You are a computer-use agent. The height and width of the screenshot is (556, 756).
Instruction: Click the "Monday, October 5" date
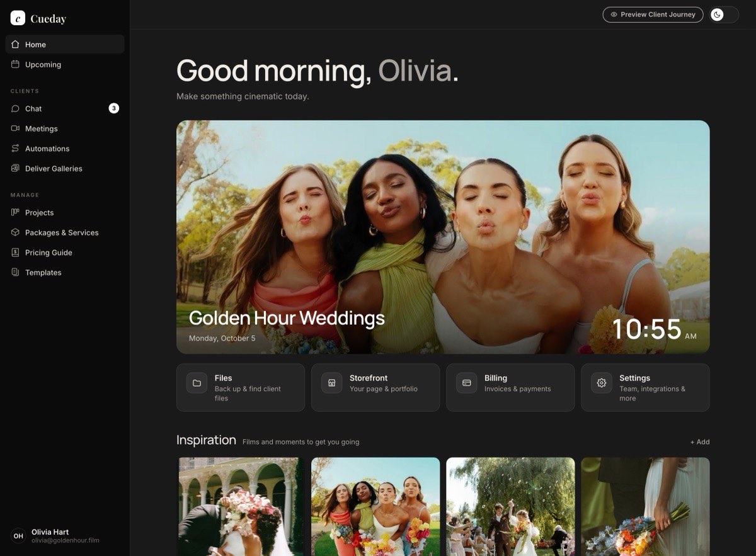[x=222, y=338]
